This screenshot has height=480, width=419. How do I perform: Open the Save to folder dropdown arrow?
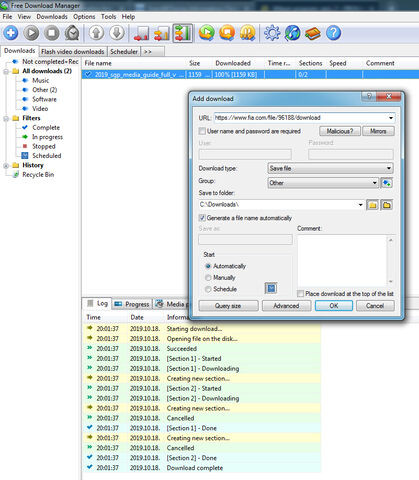pos(360,205)
